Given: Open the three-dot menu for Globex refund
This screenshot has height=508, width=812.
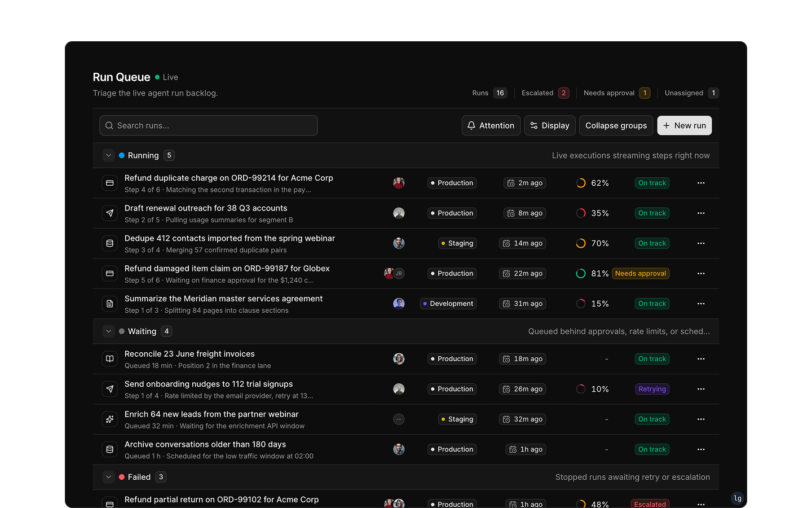Looking at the screenshot, I should (701, 273).
